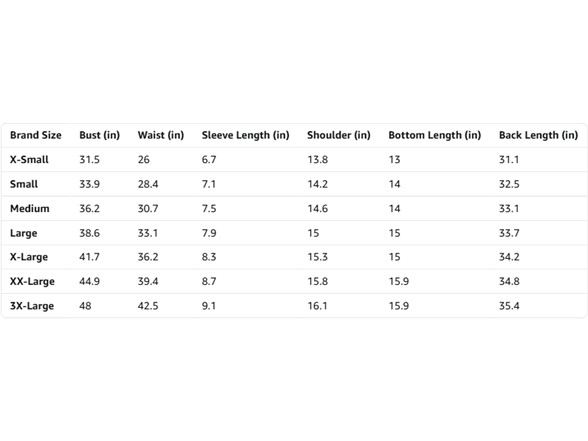
Task: Click the Small size row label
Action: click(x=24, y=184)
